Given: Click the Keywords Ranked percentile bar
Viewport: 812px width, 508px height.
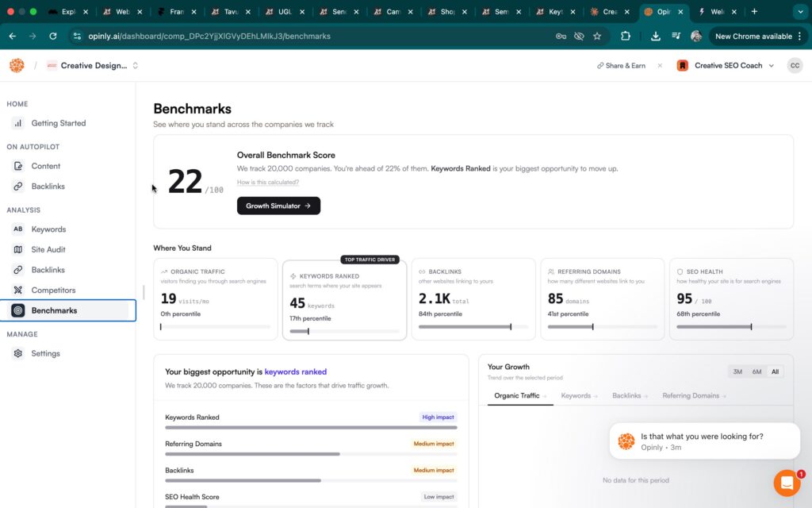Looking at the screenshot, I should (344, 331).
